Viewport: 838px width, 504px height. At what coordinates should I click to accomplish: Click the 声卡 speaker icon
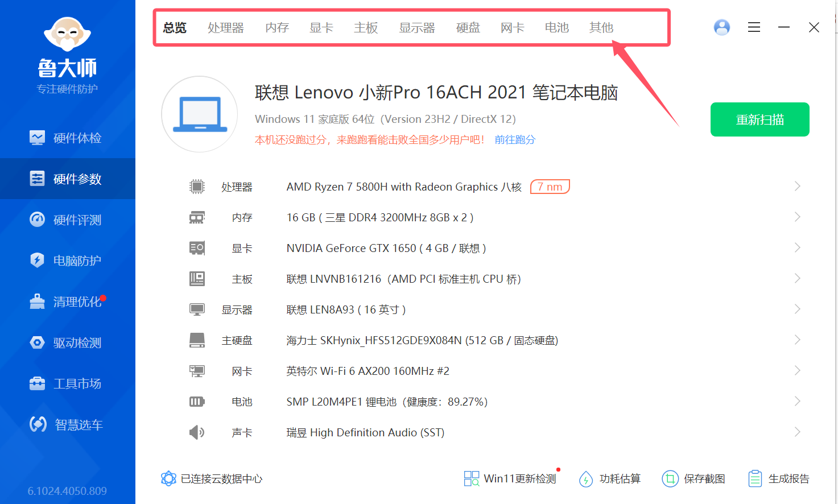(x=197, y=432)
